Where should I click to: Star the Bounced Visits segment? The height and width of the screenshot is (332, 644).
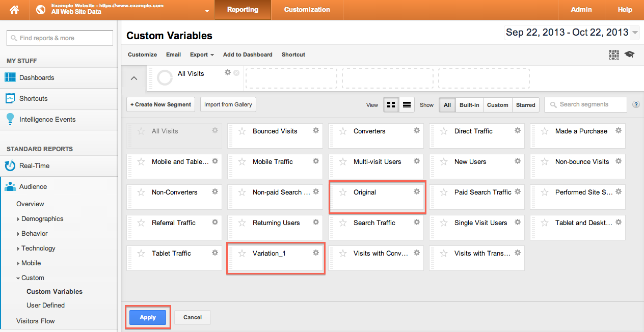pyautogui.click(x=242, y=131)
